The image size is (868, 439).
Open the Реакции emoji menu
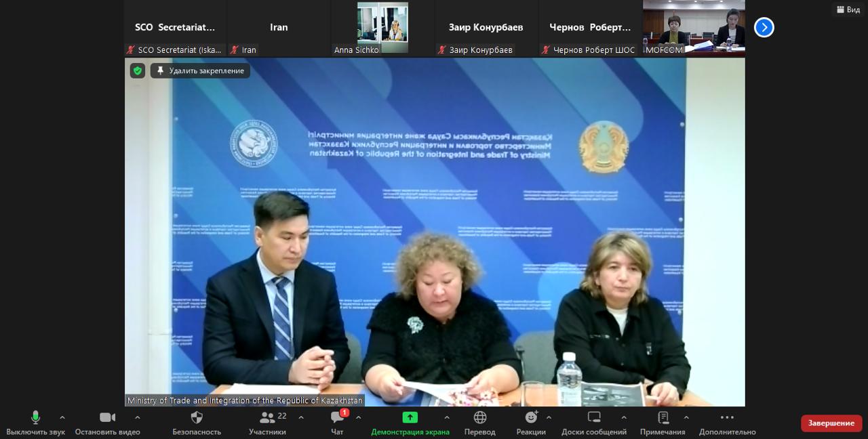pyautogui.click(x=531, y=423)
